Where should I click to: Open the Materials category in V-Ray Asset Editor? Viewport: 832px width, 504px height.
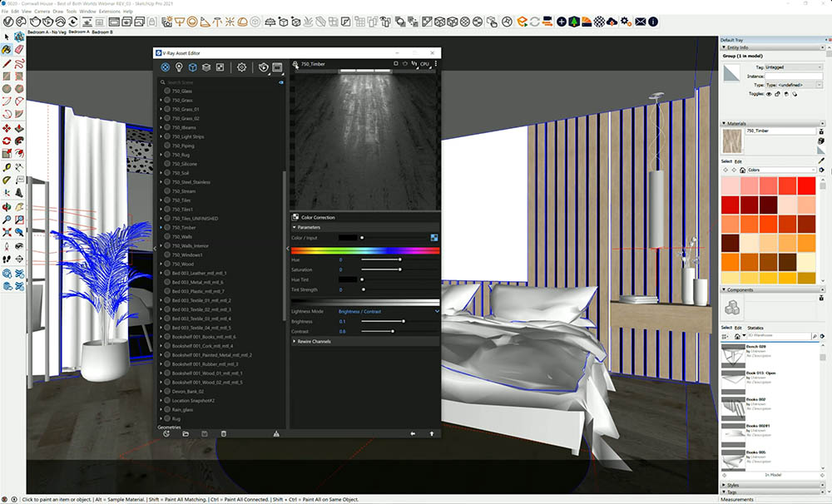(166, 67)
